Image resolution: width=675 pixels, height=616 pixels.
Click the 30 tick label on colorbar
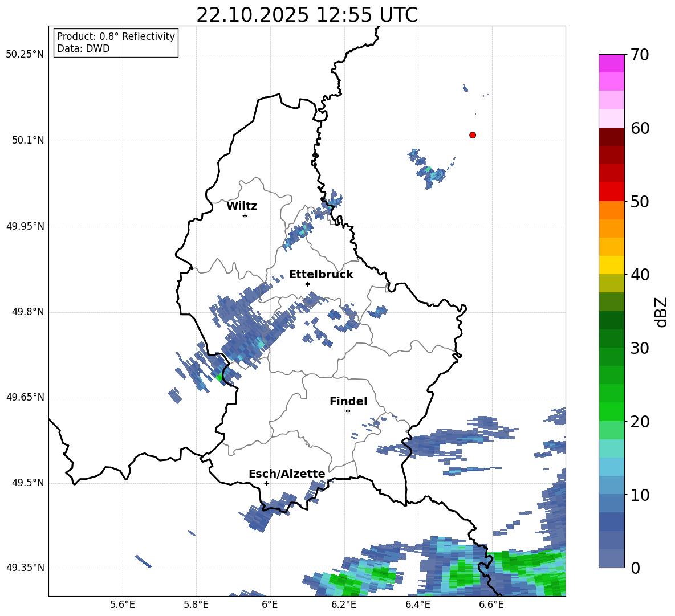pyautogui.click(x=640, y=348)
